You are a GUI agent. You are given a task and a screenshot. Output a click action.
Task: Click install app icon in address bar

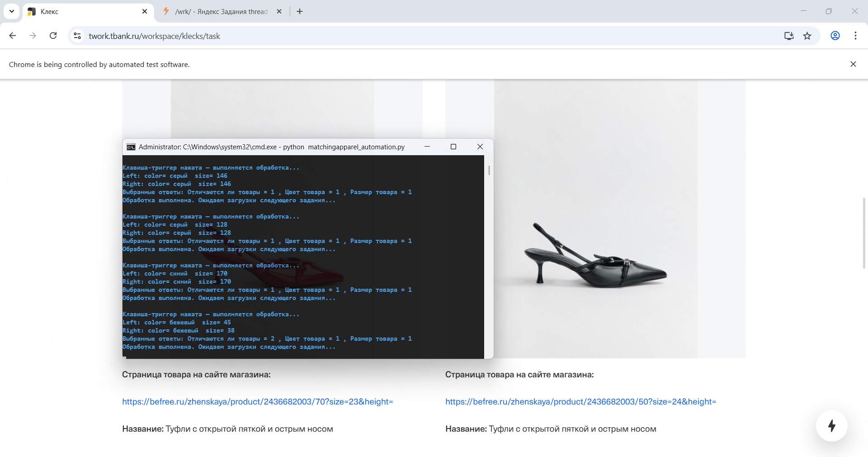pyautogui.click(x=789, y=36)
